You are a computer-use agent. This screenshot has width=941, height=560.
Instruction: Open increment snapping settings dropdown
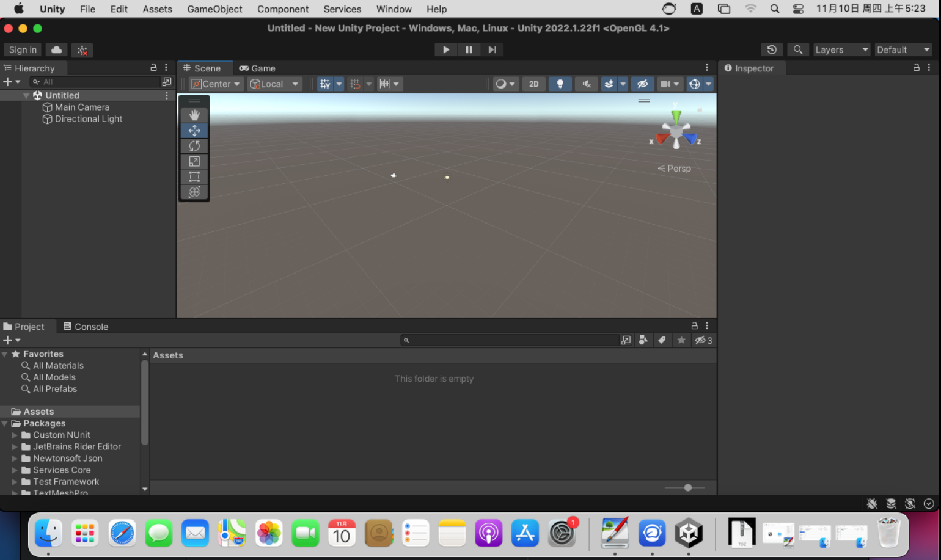pos(389,84)
